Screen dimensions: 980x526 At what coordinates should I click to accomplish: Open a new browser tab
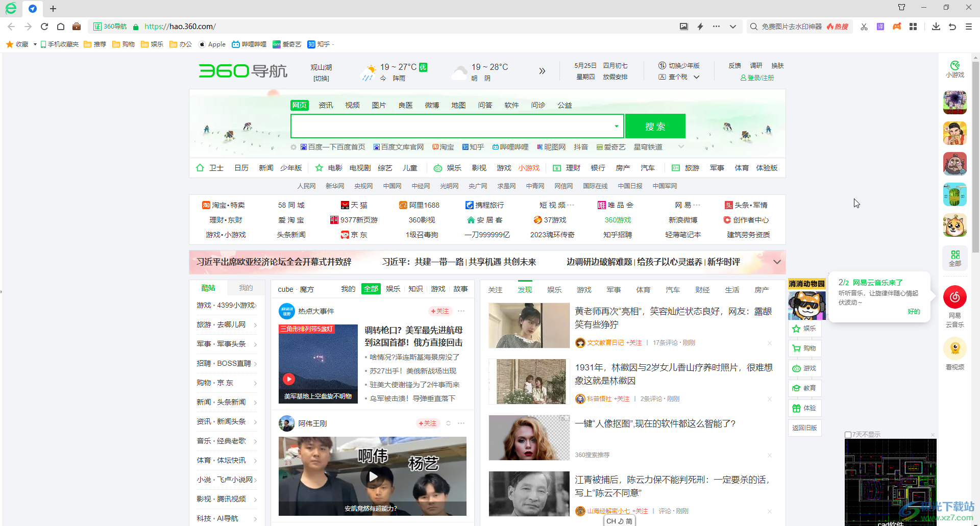pos(53,9)
